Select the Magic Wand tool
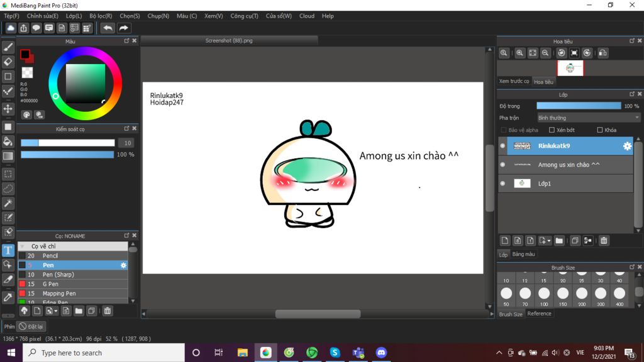 [x=8, y=203]
